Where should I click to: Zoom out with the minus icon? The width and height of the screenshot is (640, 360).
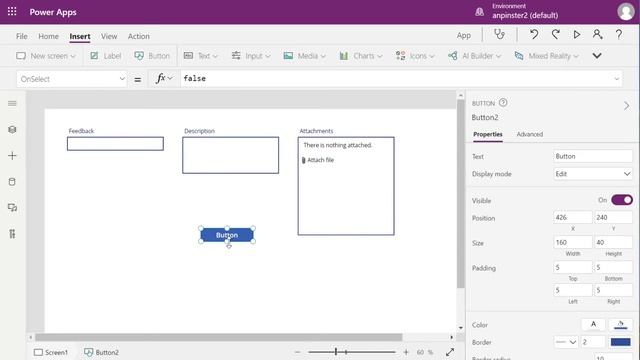[297, 352]
